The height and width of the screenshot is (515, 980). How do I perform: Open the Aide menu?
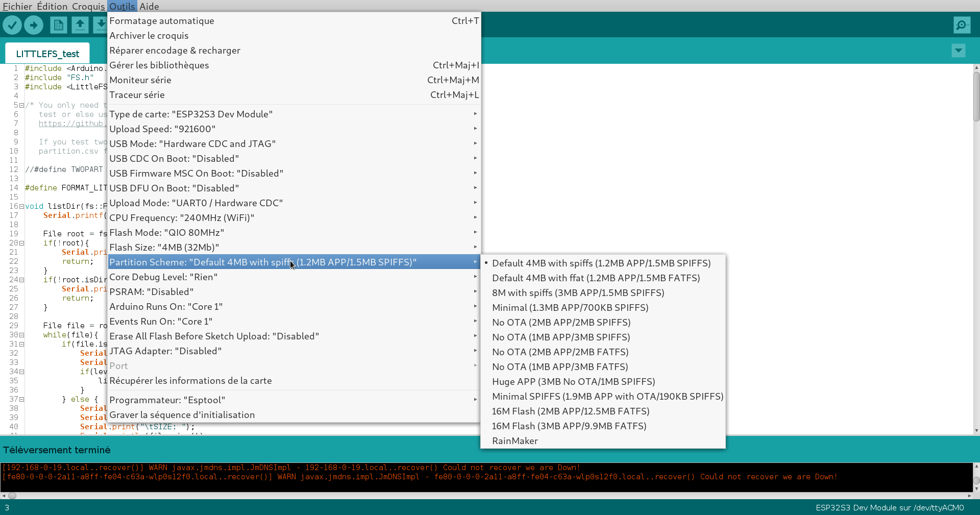tap(149, 6)
